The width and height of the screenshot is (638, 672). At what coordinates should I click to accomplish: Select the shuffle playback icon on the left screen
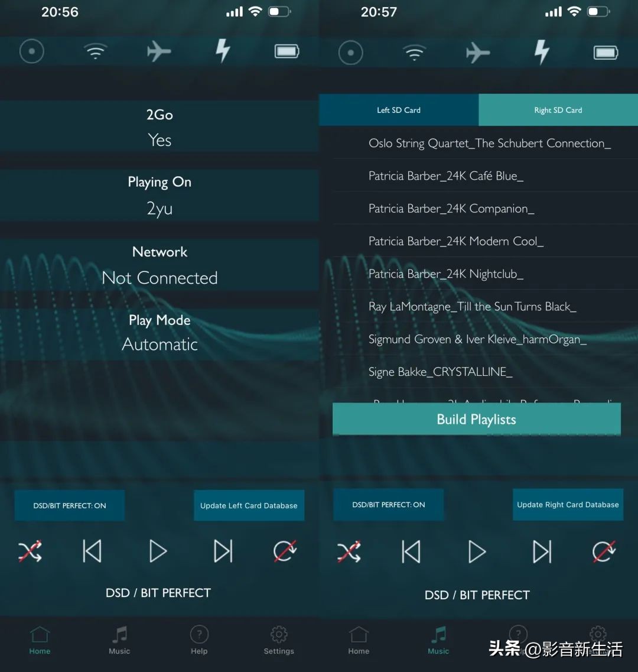(x=31, y=551)
